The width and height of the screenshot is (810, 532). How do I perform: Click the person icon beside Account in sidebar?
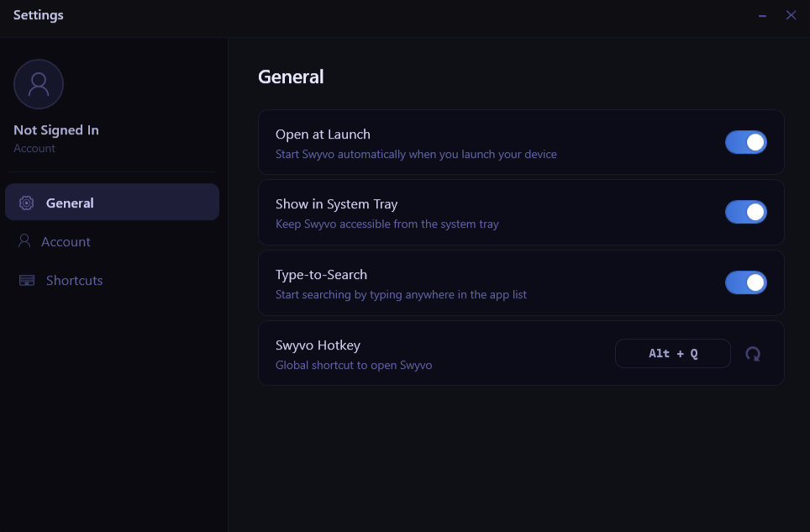[24, 240]
